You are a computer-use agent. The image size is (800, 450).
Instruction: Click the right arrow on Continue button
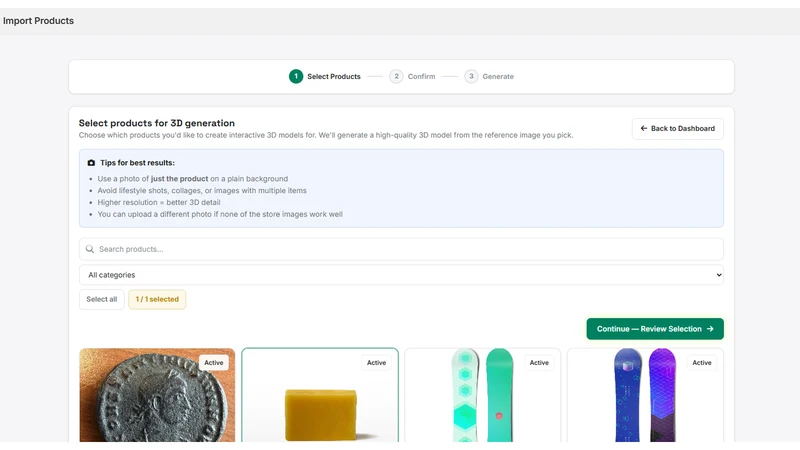pos(710,329)
